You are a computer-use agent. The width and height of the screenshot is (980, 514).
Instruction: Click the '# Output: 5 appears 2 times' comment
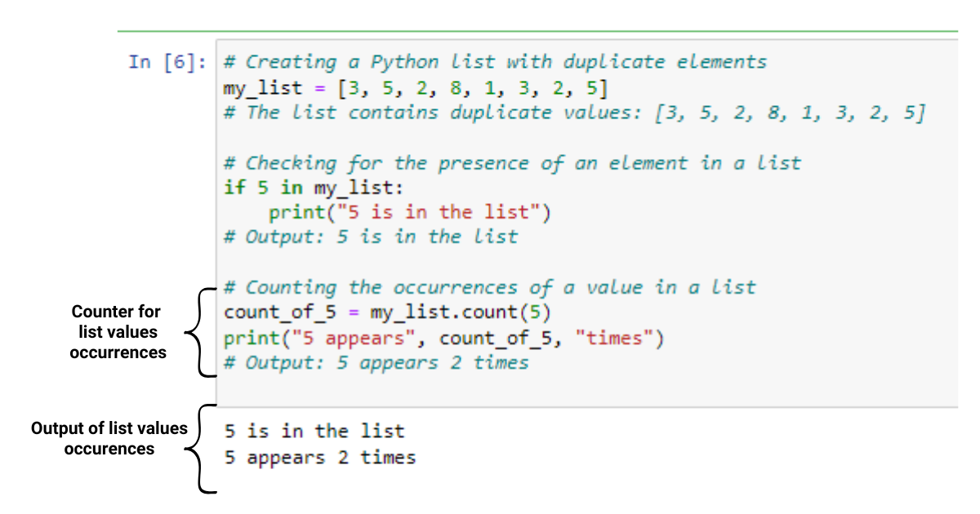pos(376,363)
